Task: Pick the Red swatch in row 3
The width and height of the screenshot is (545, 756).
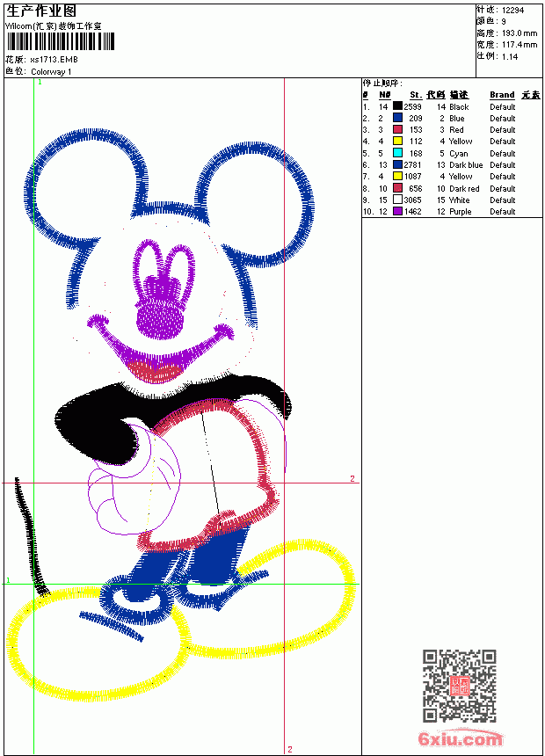Action: (x=397, y=129)
